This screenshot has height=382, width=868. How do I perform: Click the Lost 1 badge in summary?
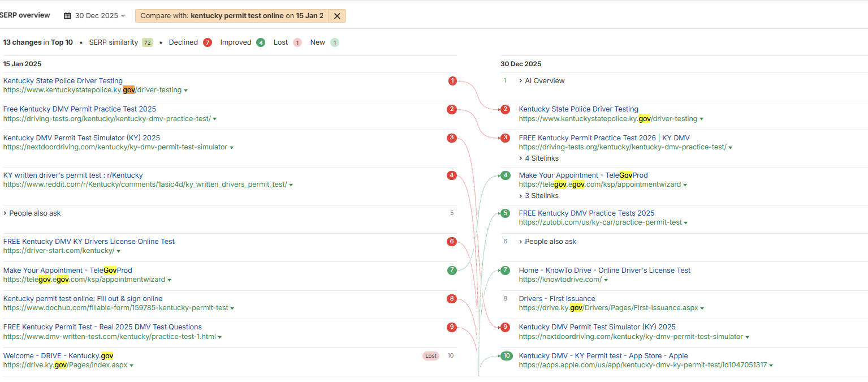coord(297,42)
